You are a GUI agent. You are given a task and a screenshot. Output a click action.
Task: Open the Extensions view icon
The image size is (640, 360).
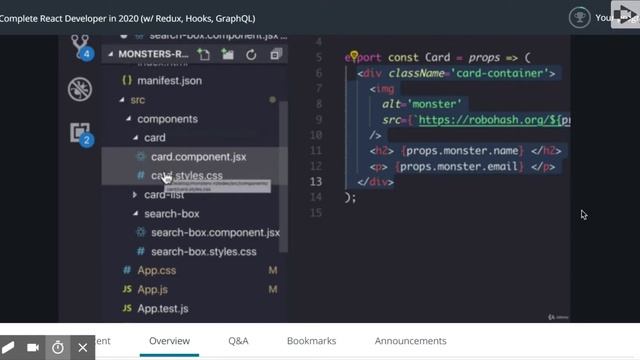[x=81, y=134]
